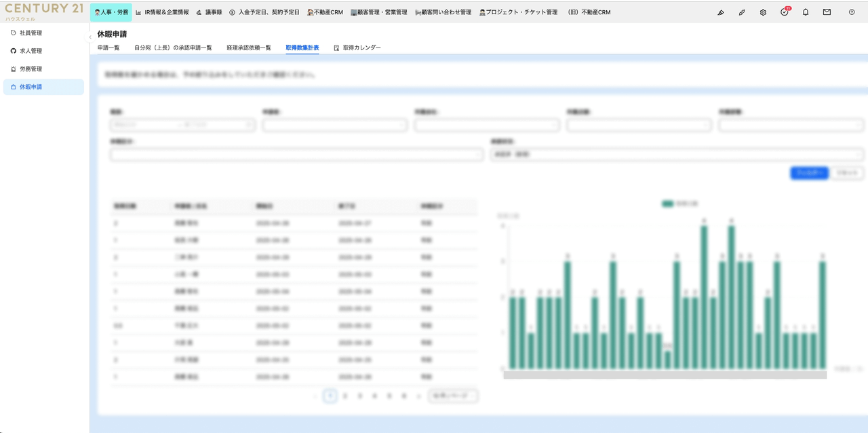
Task: Switch to the 申請一覧 tab
Action: (x=108, y=48)
